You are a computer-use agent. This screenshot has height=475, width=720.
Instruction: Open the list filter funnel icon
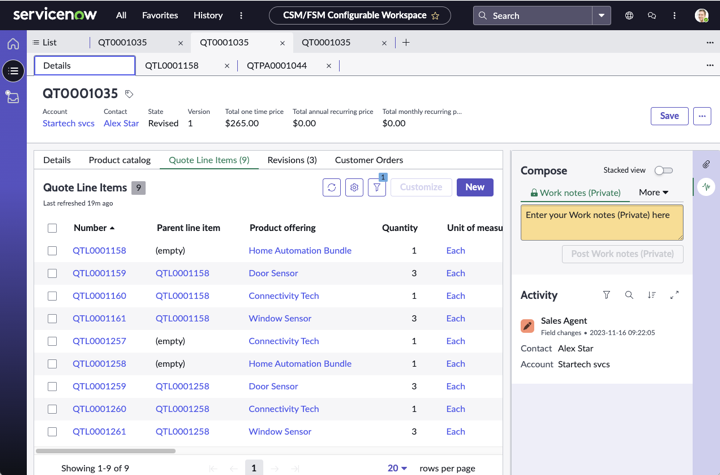coord(377,187)
